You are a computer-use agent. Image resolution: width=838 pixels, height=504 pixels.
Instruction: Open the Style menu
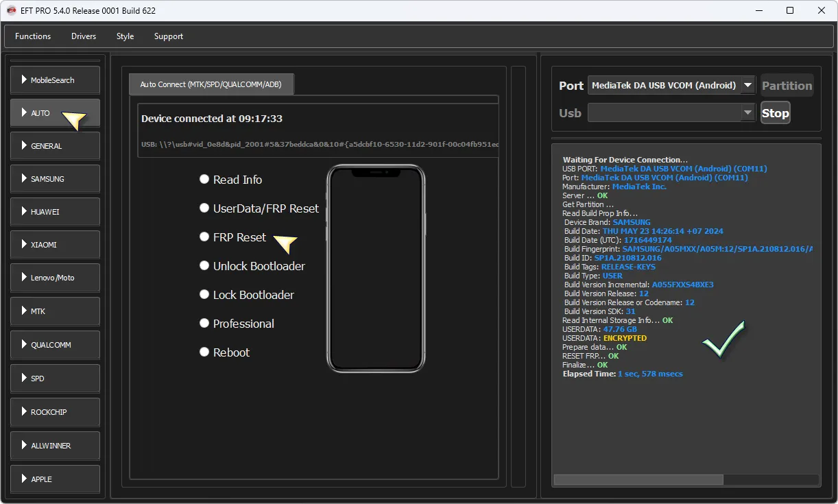tap(125, 36)
